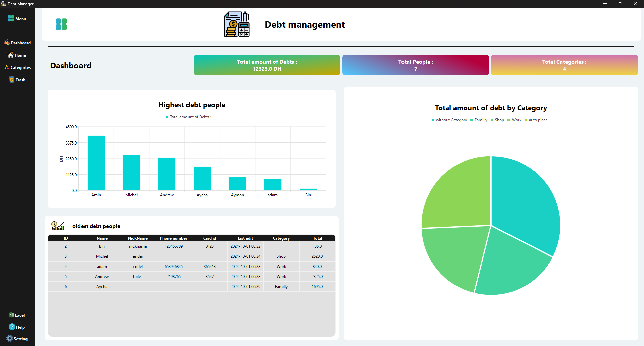Click the Ayman bar in chart
The height and width of the screenshot is (346, 644).
pos(237,184)
